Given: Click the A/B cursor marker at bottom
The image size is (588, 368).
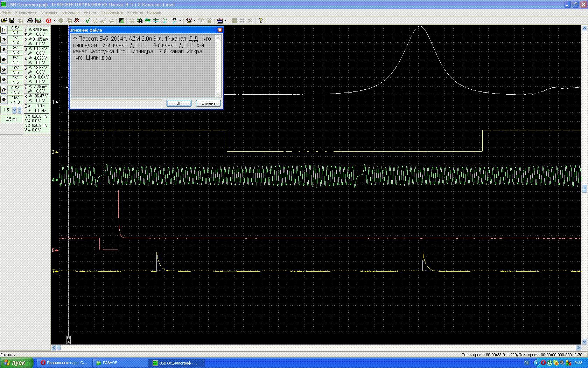Looking at the screenshot, I should pyautogui.click(x=69, y=340).
